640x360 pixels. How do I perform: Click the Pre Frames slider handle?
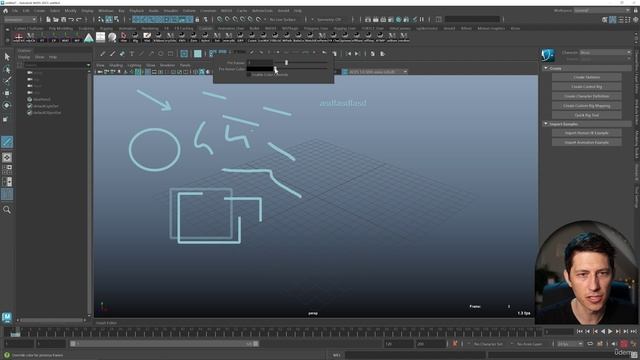[x=287, y=62]
